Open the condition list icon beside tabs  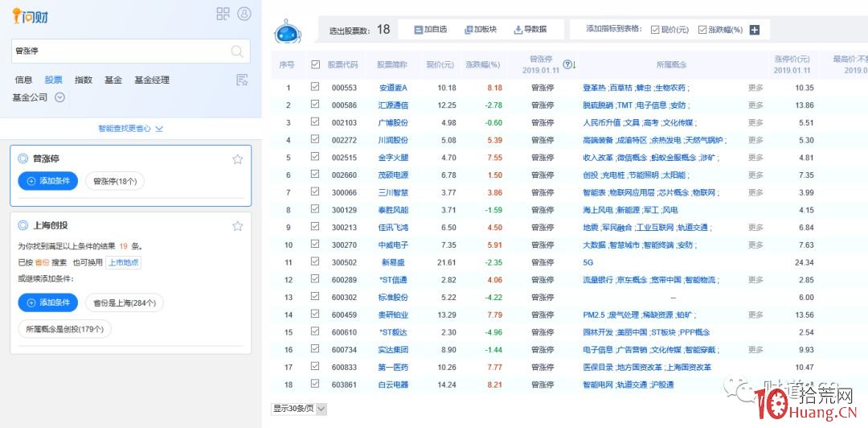[242, 80]
